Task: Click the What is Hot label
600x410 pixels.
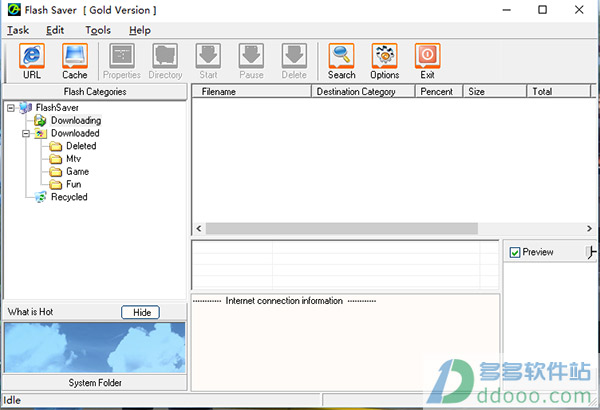Action: point(30,312)
